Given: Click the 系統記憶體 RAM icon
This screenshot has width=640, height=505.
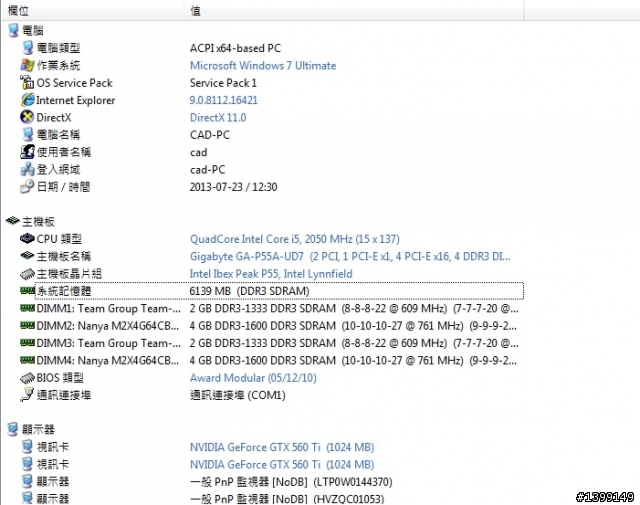Looking at the screenshot, I should pos(27,290).
